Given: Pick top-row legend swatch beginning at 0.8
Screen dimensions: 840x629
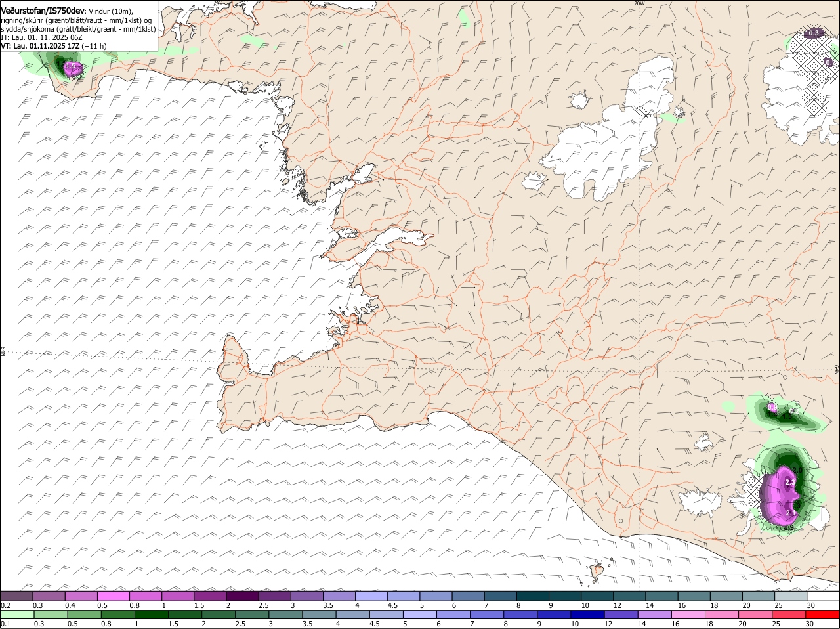Looking at the screenshot, I should click(146, 596).
